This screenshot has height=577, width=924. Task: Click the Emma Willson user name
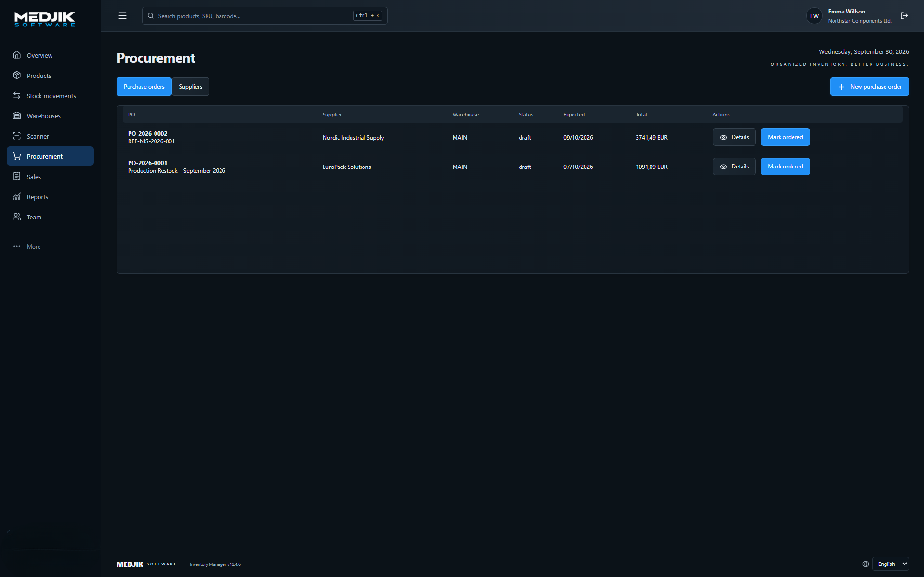tap(846, 12)
